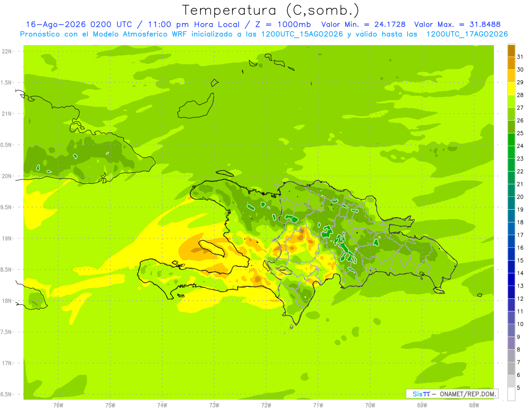Click the orange legend swatch between 30 and 31
This screenshot has width=532, height=411.
511,63
